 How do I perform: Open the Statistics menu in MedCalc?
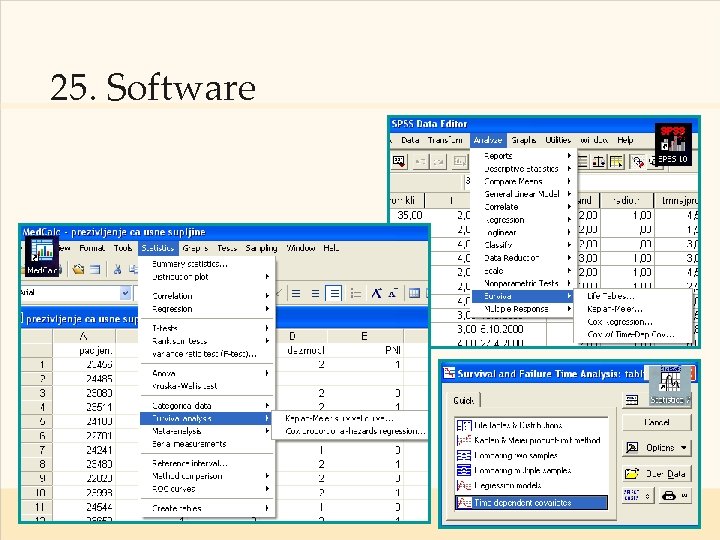158,248
